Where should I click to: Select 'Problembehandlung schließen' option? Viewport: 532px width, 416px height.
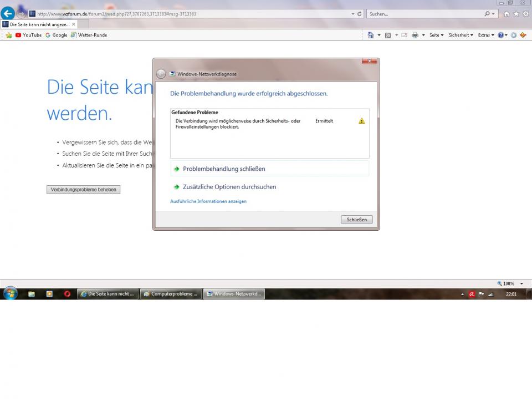pos(224,169)
